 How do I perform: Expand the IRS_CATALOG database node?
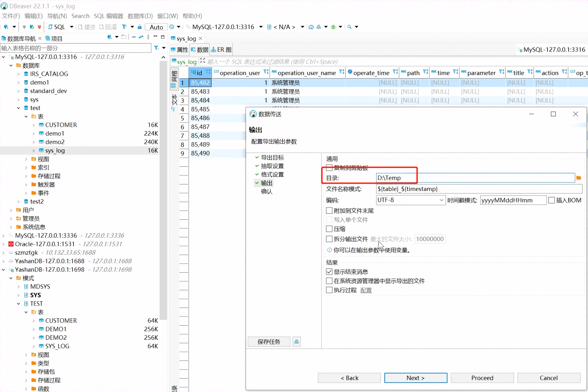pyautogui.click(x=19, y=74)
